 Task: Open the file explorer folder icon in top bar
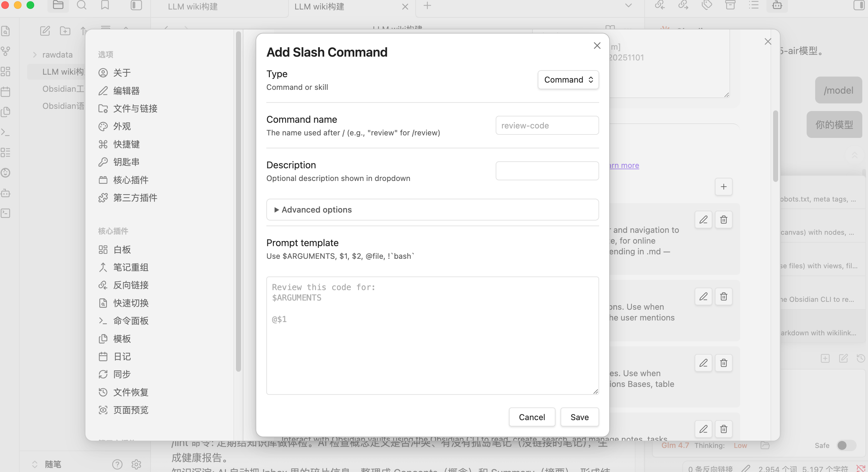coord(58,5)
